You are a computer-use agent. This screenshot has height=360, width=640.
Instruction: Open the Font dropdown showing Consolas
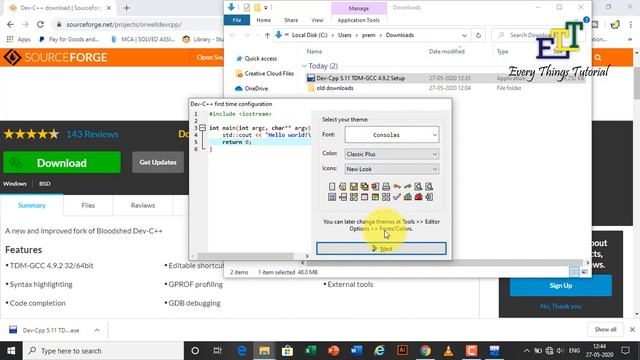tap(392, 135)
